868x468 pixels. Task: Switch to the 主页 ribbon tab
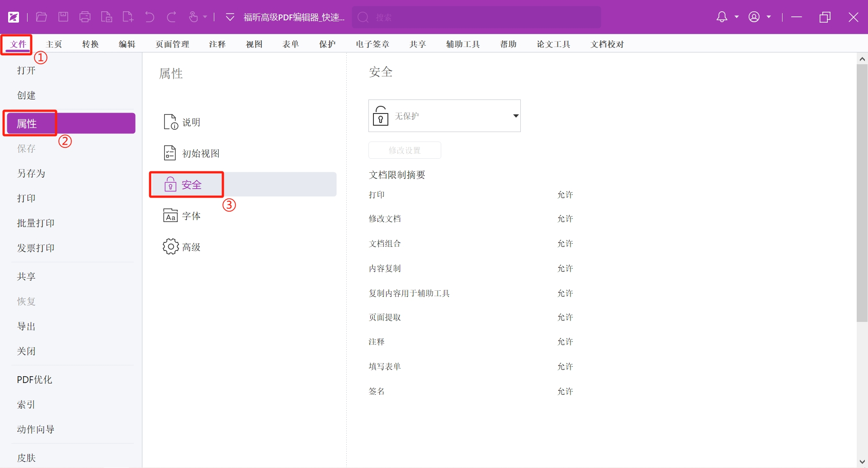pos(54,44)
